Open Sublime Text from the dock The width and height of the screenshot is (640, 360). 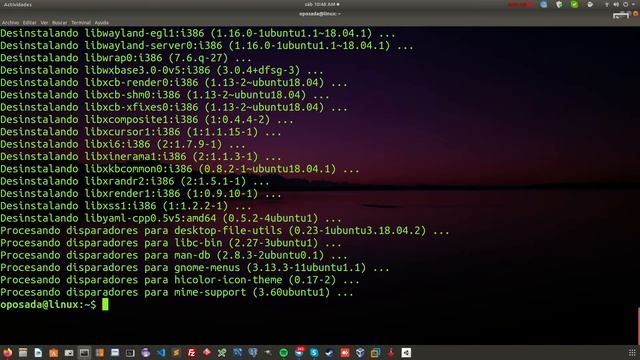(176, 353)
